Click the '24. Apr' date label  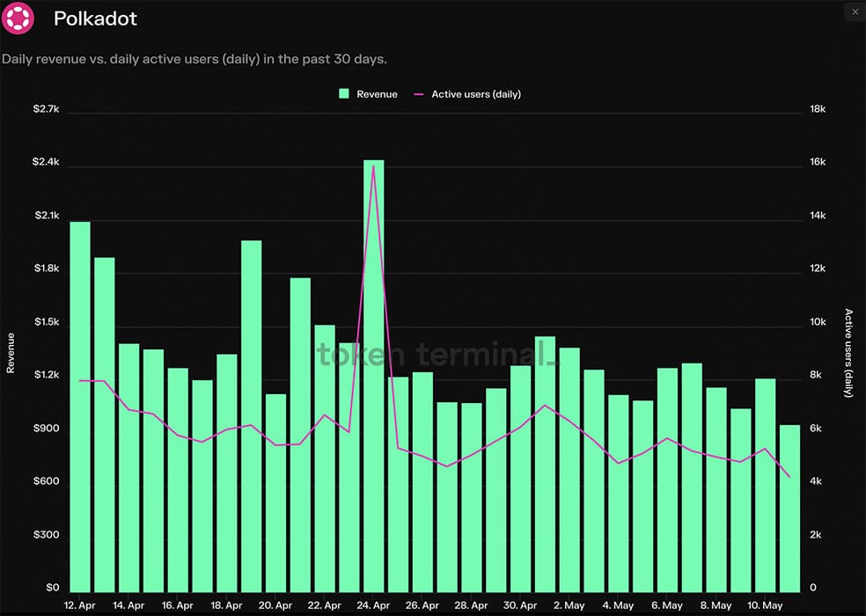click(373, 605)
